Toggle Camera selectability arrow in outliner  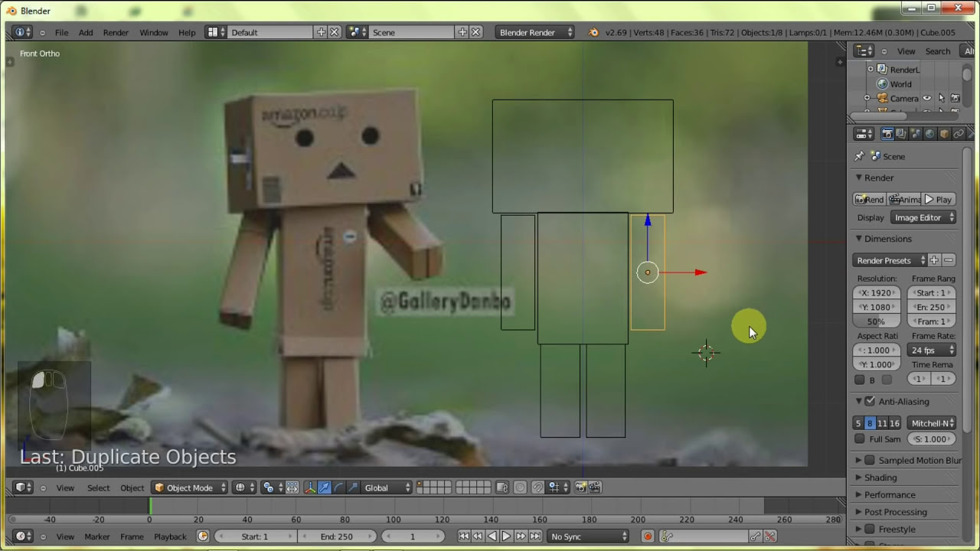click(941, 99)
